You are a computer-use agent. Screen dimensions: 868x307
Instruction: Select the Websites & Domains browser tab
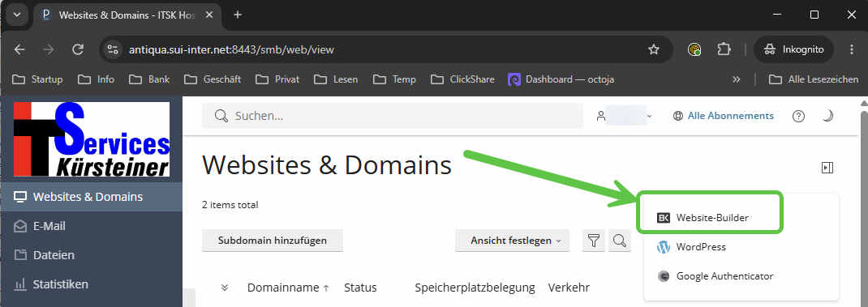tap(127, 15)
